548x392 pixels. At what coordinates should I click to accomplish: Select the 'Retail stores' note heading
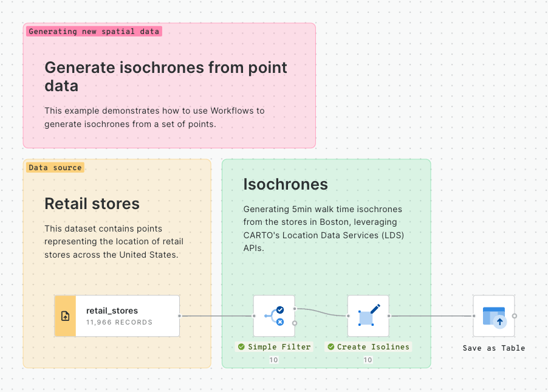(92, 204)
